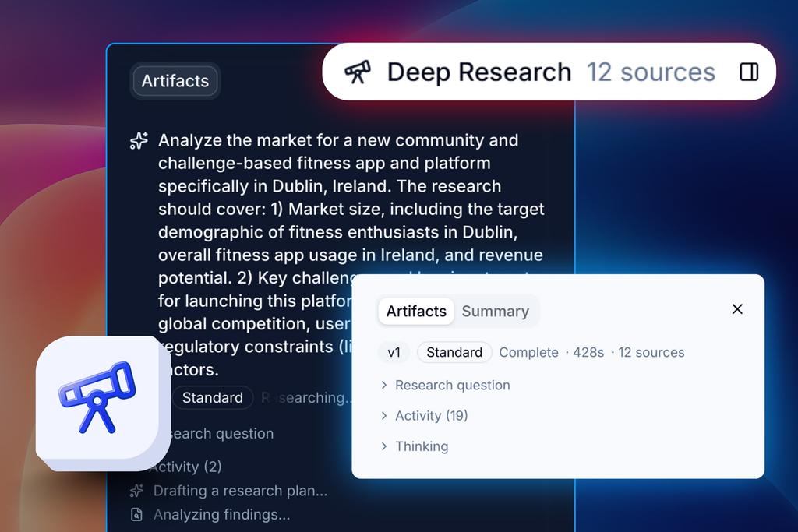Click the telescope icon beside Deep Research

click(x=357, y=72)
